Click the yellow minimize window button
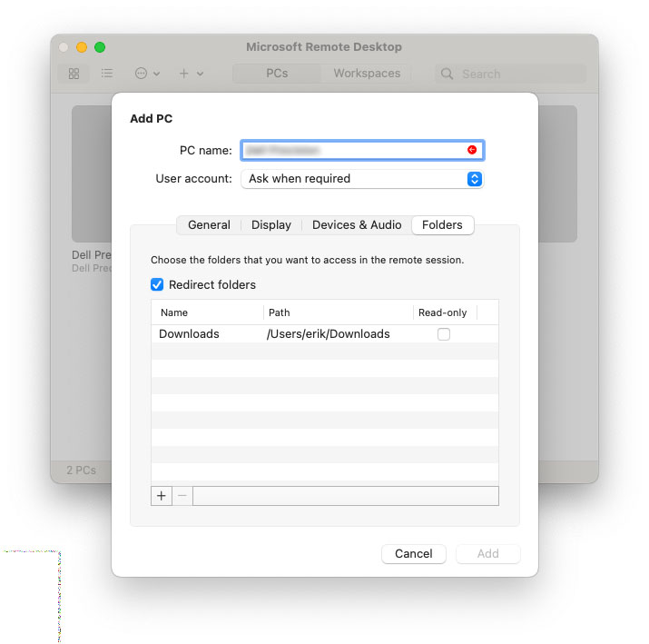The image size is (649, 644). point(82,47)
